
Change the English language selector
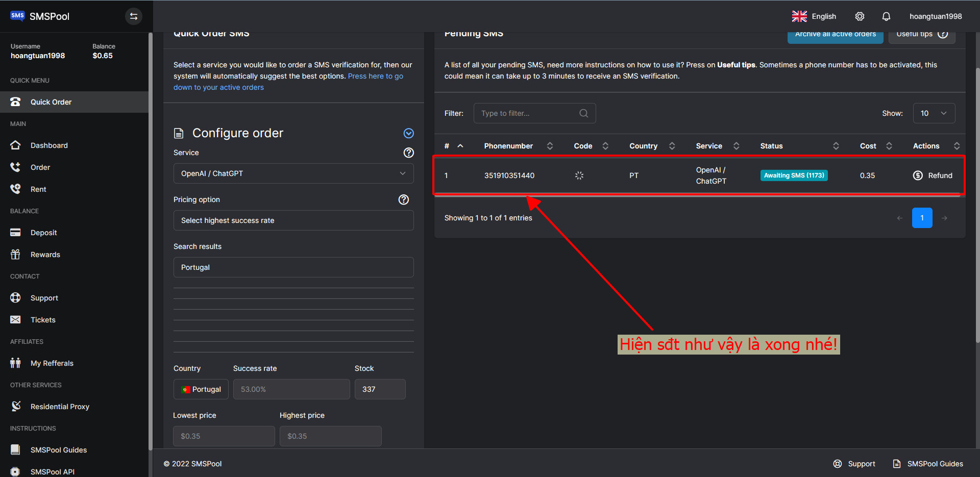[x=814, y=16]
